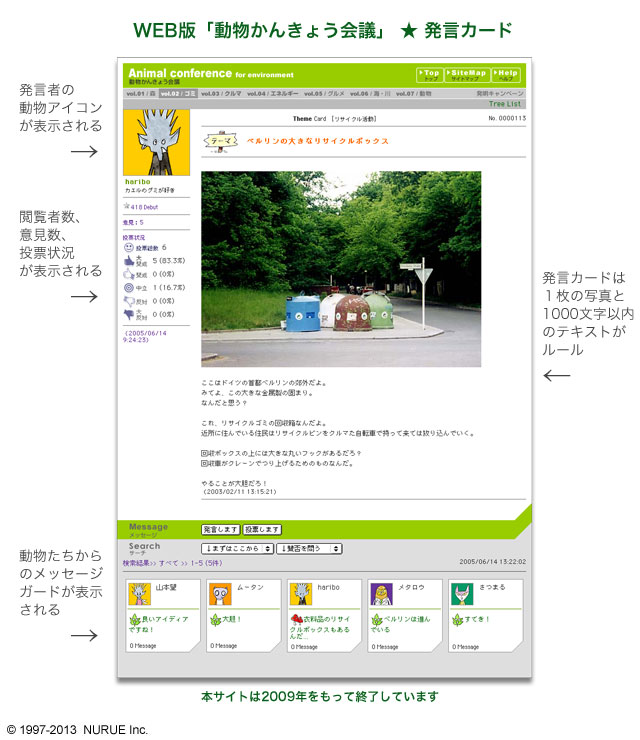This screenshot has width=640, height=740.
Task: Click the star icon beside 418 Debut
Action: coord(126,206)
